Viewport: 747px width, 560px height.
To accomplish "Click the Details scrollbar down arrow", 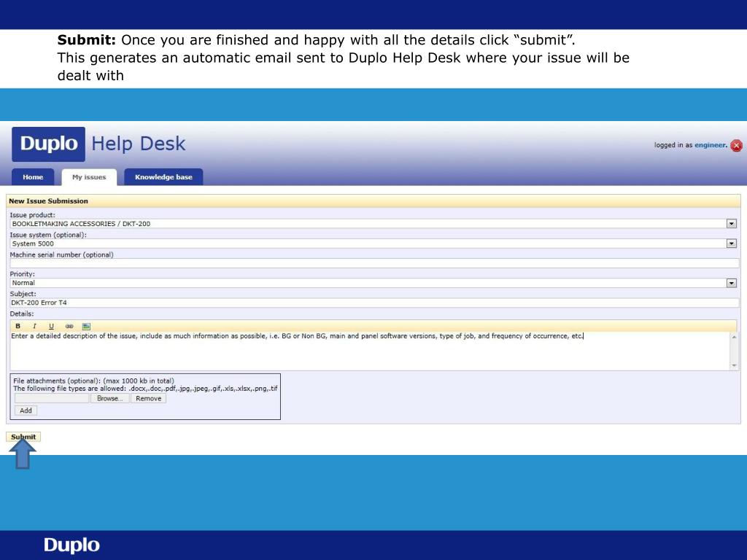I will (734, 365).
